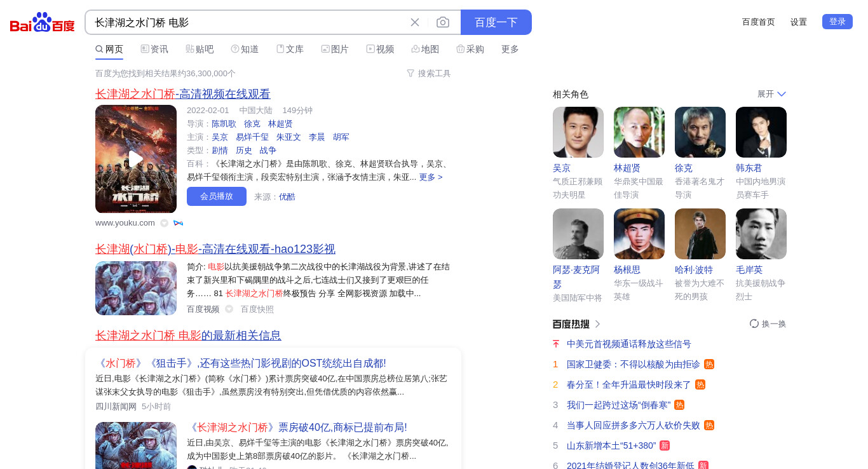Switch to the 文库 tab
868x469 pixels.
(290, 49)
